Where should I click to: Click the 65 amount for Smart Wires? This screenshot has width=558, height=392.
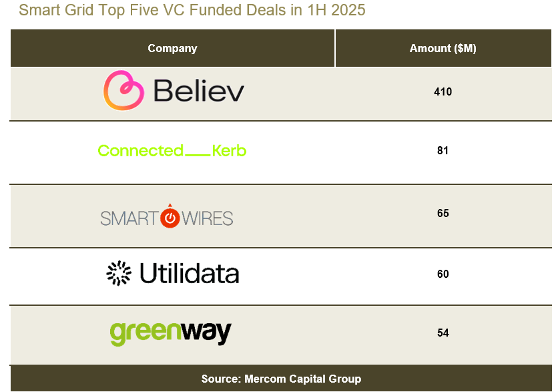[443, 213]
